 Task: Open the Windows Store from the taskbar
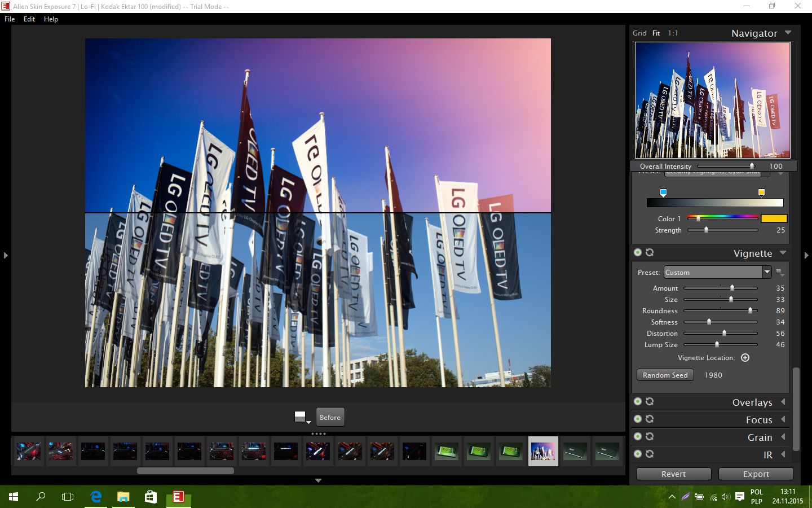coord(151,497)
